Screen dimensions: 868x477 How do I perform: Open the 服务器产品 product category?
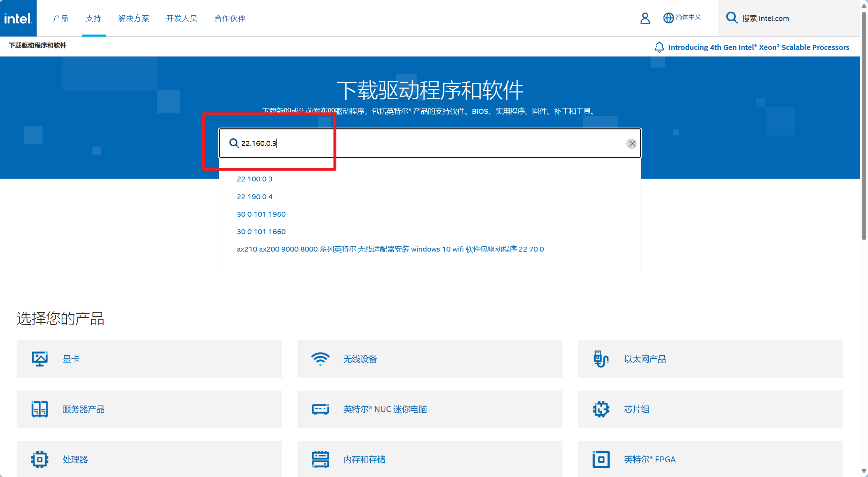point(84,409)
